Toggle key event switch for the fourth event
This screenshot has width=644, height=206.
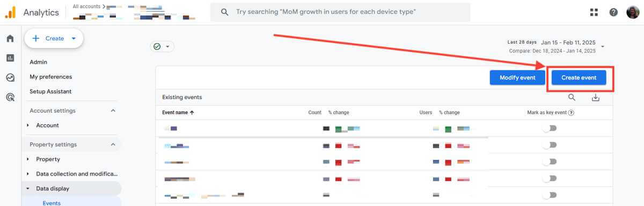coord(549,178)
